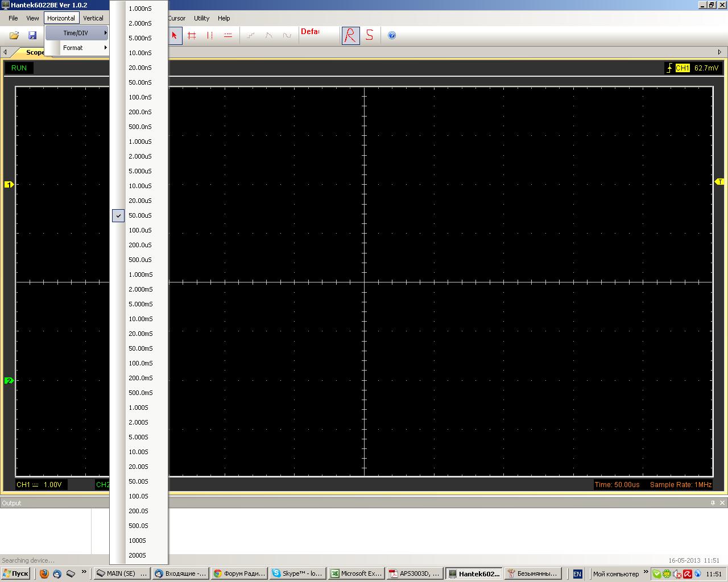The height and width of the screenshot is (582, 728).
Task: Activate the vertical cursors tool
Action: coord(210,35)
